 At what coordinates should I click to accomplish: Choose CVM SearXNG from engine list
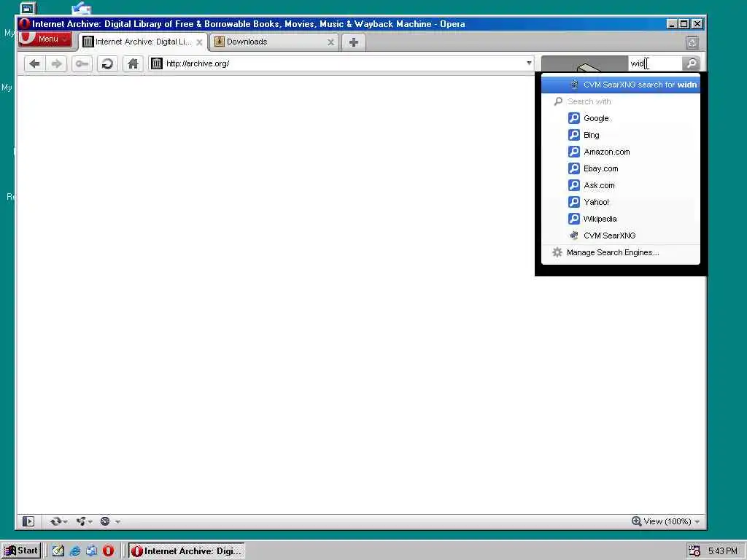click(621, 236)
